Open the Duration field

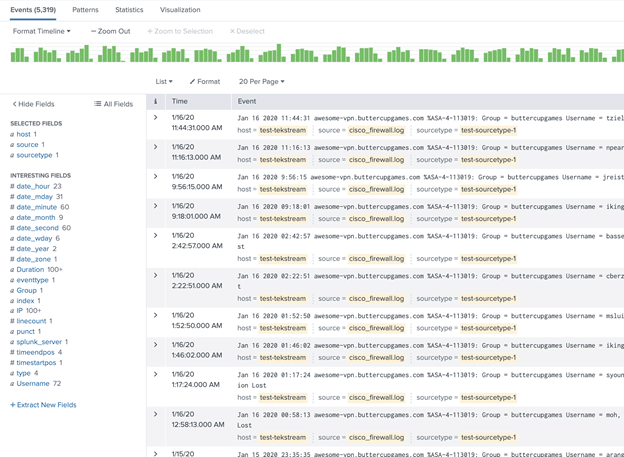pyautogui.click(x=30, y=270)
